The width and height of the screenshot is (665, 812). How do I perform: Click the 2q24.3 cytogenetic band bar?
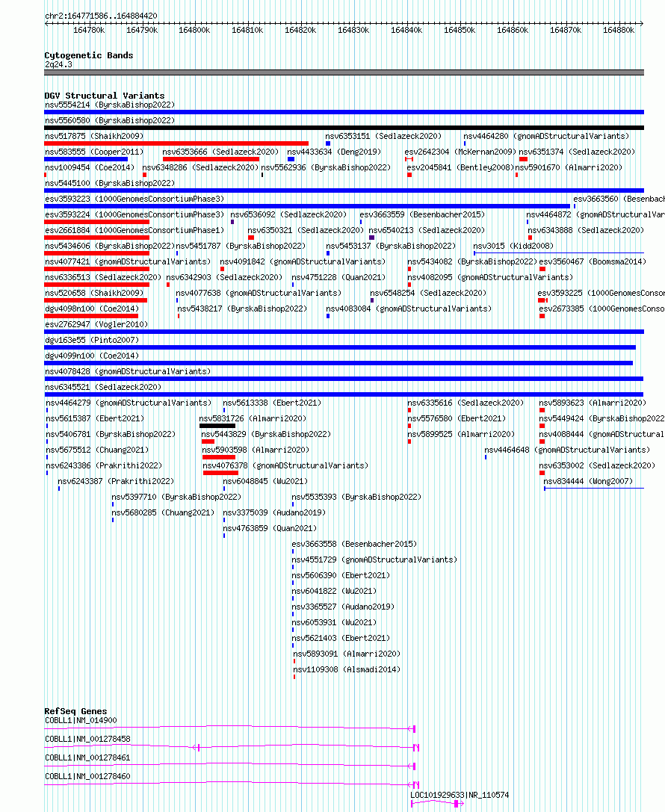pyautogui.click(x=344, y=73)
